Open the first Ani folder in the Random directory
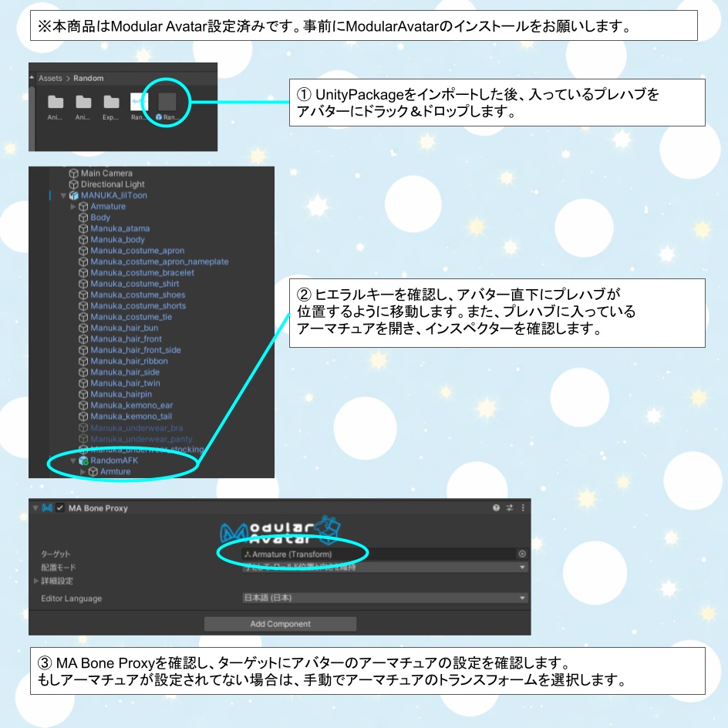Viewport: 728px width, 728px height. coord(56,100)
